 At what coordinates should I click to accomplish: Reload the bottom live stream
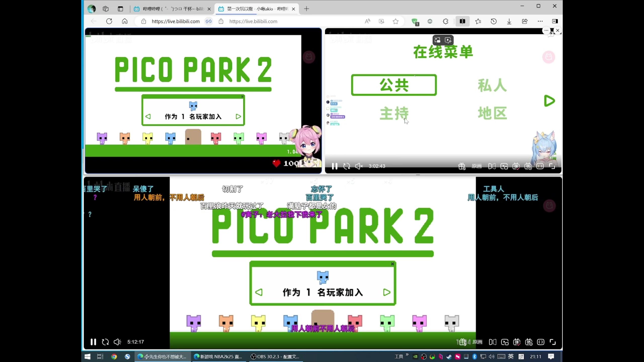[105, 342]
